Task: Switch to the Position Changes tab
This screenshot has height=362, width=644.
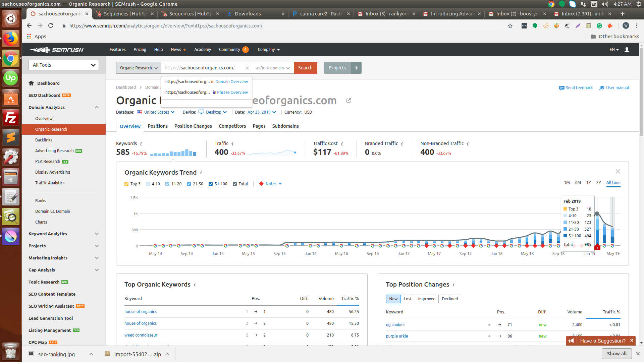Action: coord(193,126)
